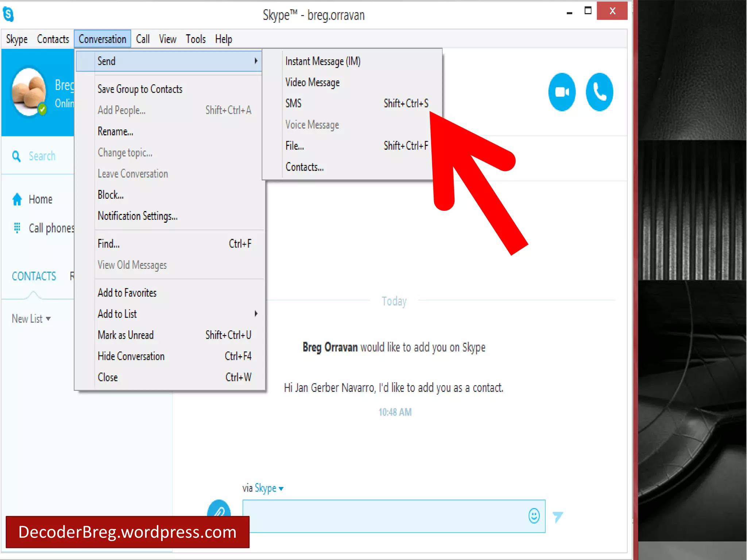This screenshot has width=747, height=560.
Task: Switch to the CONTACTS tab
Action: point(34,276)
